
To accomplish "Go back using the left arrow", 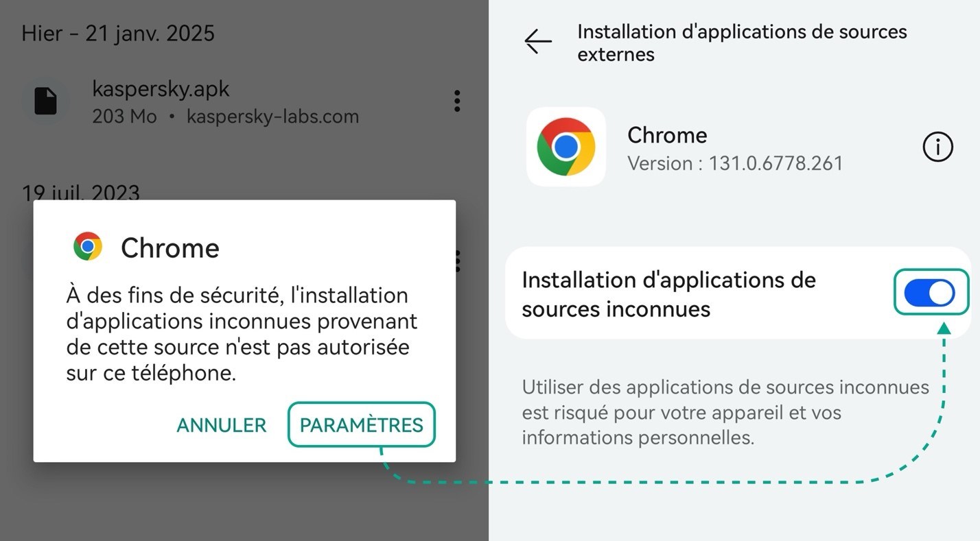I will point(538,41).
